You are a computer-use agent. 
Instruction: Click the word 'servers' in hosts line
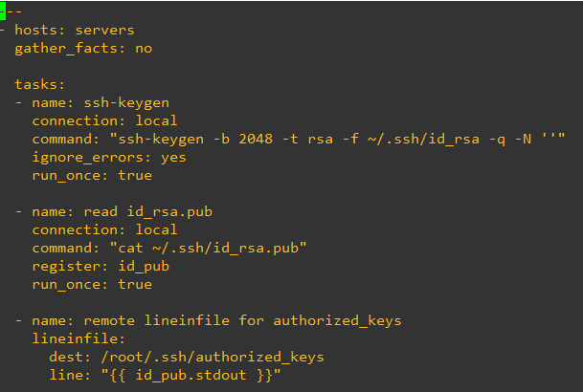[x=104, y=30]
